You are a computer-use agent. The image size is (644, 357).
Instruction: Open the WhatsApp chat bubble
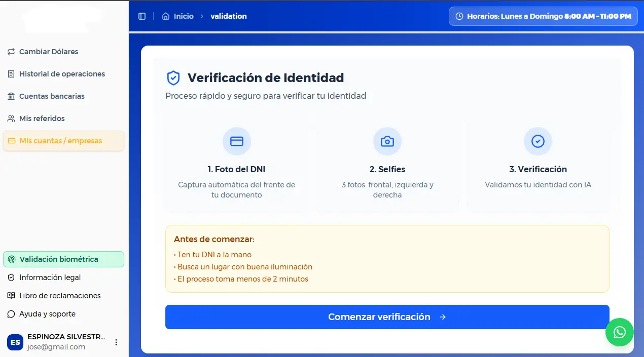[x=620, y=332]
